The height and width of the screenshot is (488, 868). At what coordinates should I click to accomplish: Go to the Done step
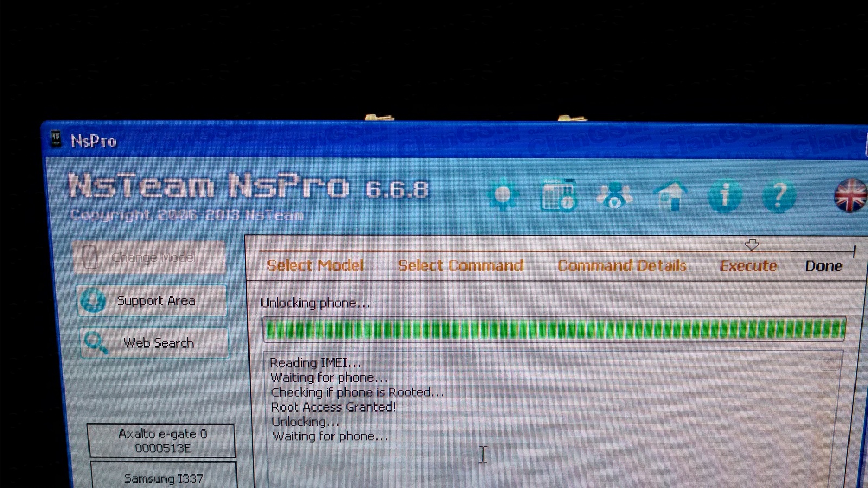click(824, 266)
